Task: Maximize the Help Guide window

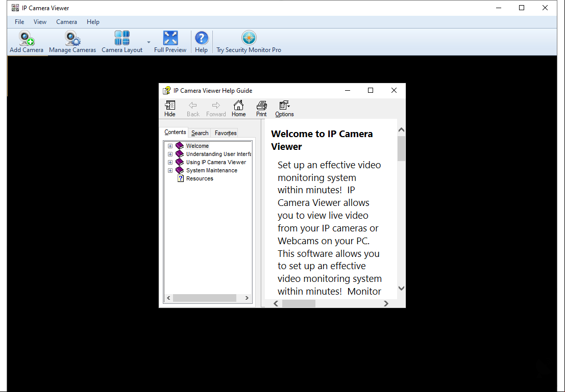Action: point(371,90)
